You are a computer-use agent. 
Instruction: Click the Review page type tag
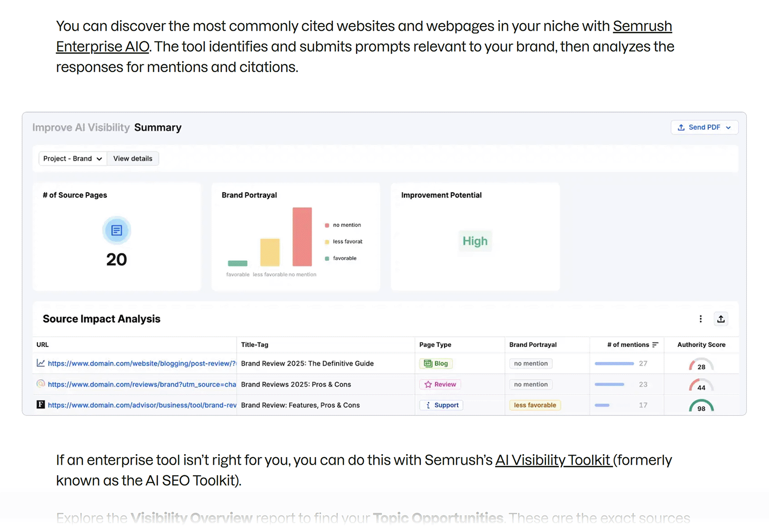coord(440,384)
